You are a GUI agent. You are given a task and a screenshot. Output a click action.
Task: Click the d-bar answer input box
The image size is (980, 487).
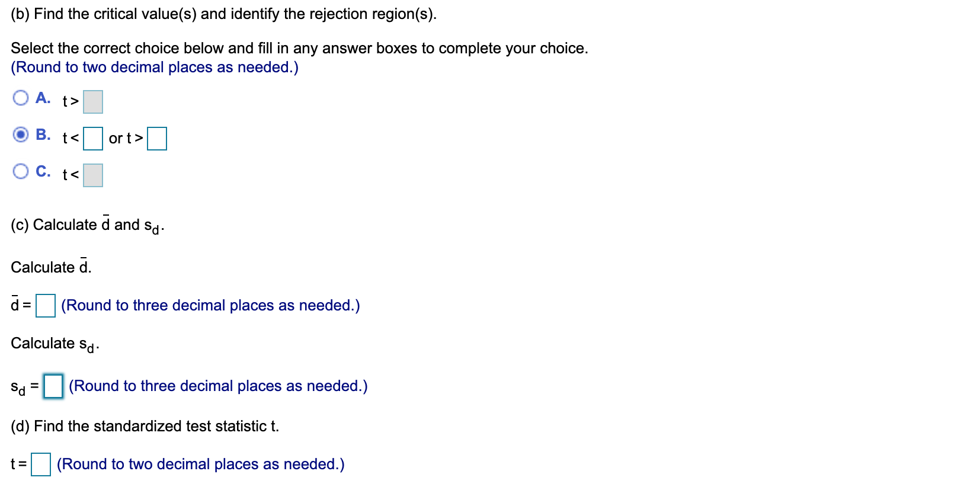(44, 306)
